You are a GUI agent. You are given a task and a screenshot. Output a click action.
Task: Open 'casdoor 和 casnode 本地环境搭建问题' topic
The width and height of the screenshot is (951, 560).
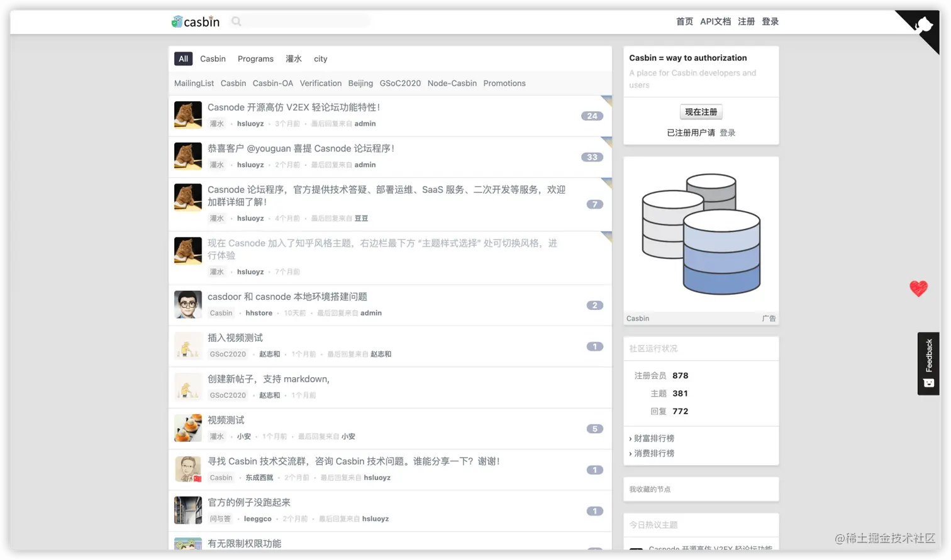[x=287, y=297]
